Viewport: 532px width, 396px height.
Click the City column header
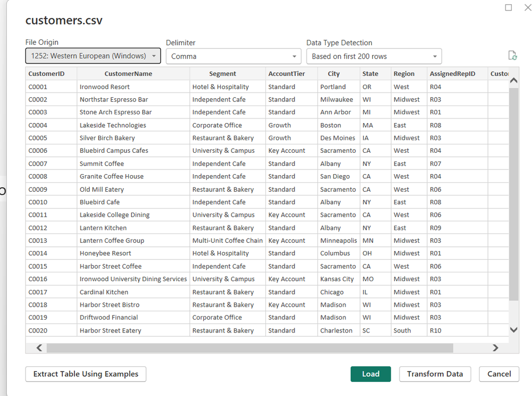pyautogui.click(x=339, y=74)
